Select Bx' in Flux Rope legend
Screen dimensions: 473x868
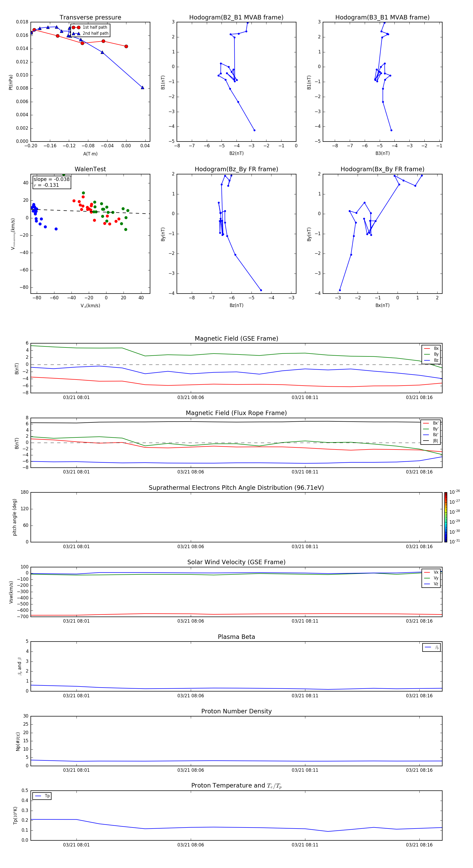[431, 423]
